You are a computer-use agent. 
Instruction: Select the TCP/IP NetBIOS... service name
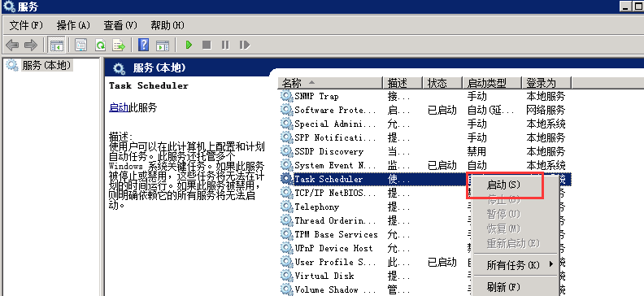[335, 193]
